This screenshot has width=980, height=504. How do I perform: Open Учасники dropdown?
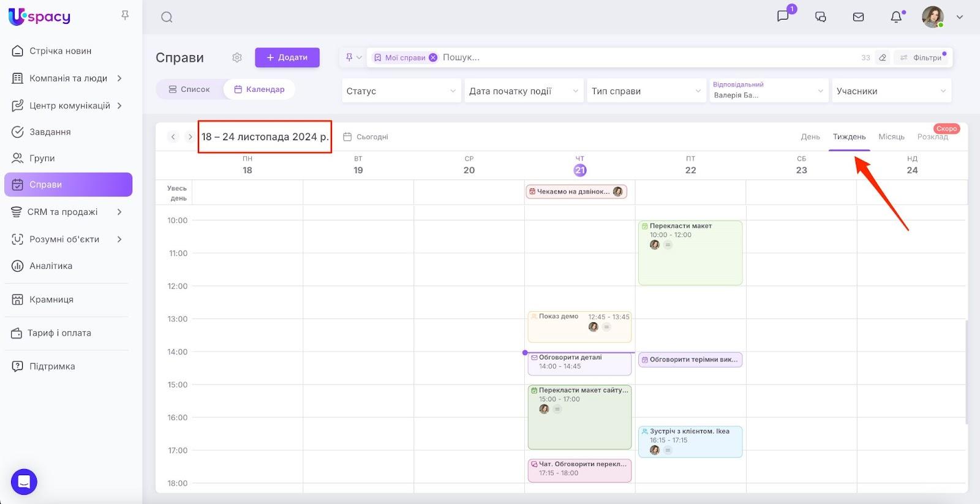tap(891, 91)
